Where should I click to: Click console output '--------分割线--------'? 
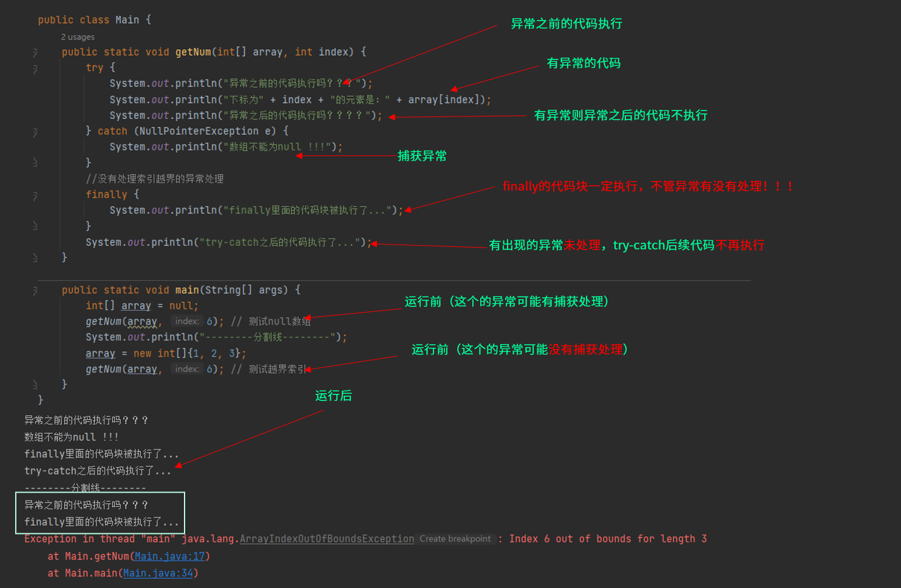click(x=85, y=488)
